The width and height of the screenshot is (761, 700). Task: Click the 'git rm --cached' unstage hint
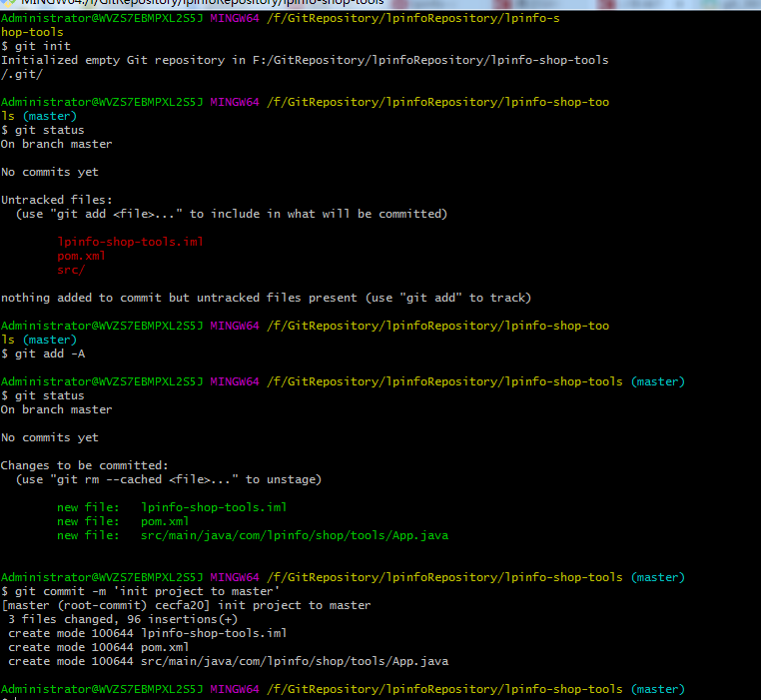click(x=169, y=479)
